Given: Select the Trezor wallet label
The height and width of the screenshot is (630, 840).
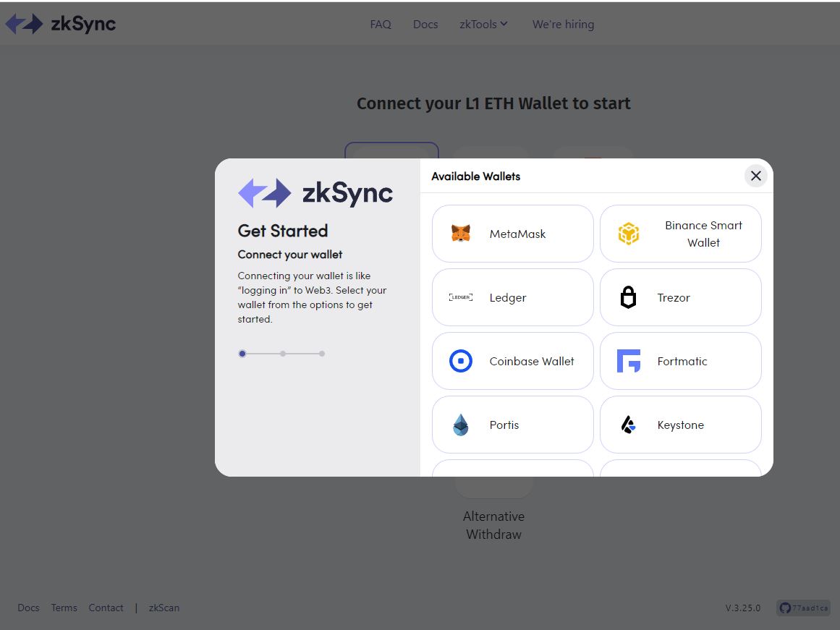Looking at the screenshot, I should tap(674, 298).
